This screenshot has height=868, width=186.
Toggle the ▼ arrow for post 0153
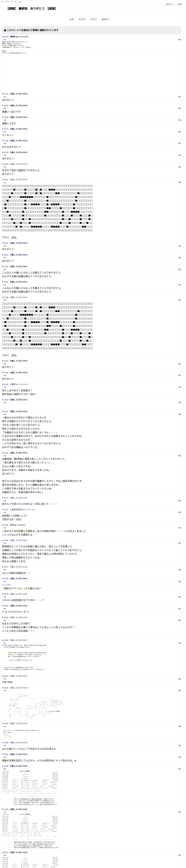tap(3, 498)
